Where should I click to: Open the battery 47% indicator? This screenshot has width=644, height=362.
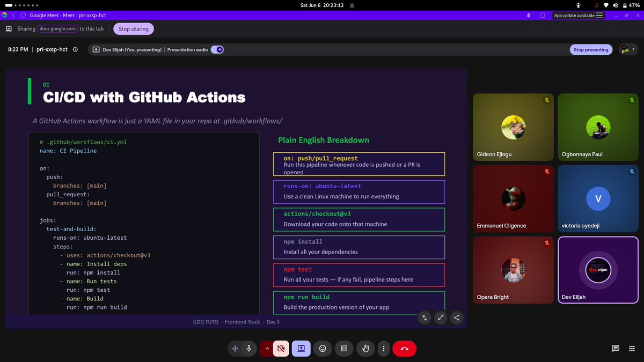(x=630, y=5)
